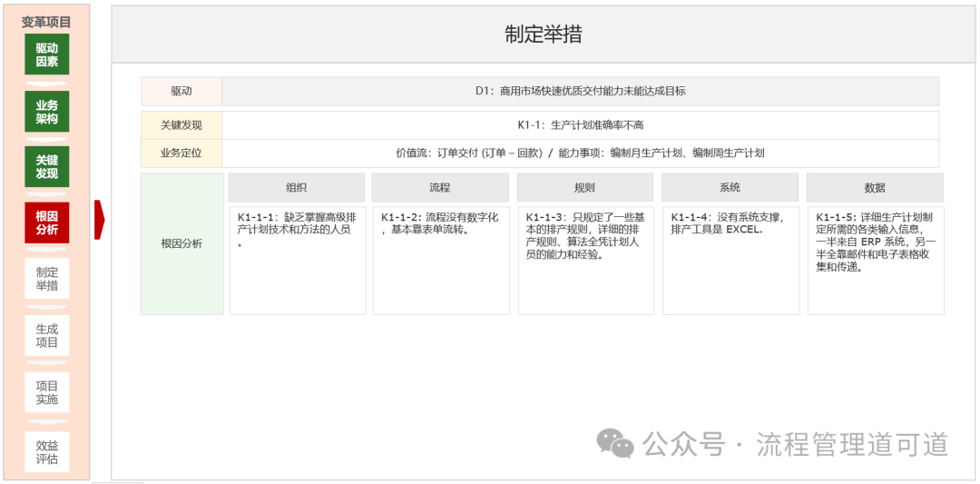
Task: Go to the 制定举措 sidebar step
Action: (x=47, y=279)
